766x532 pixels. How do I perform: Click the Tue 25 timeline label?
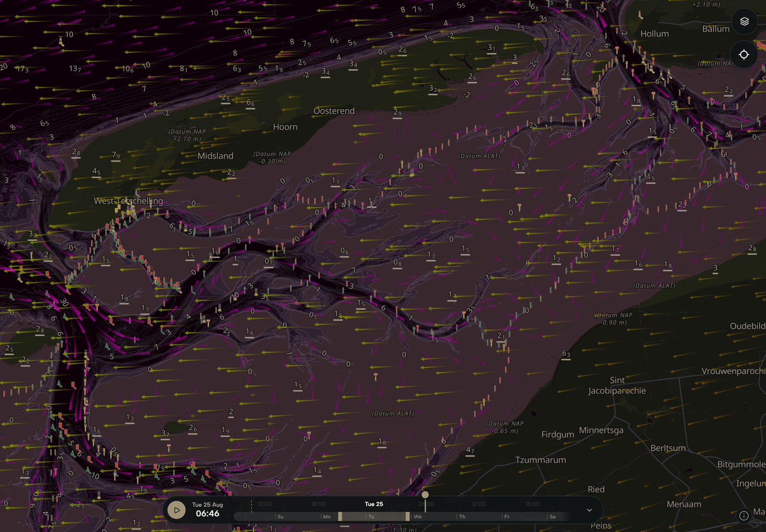pos(374,504)
